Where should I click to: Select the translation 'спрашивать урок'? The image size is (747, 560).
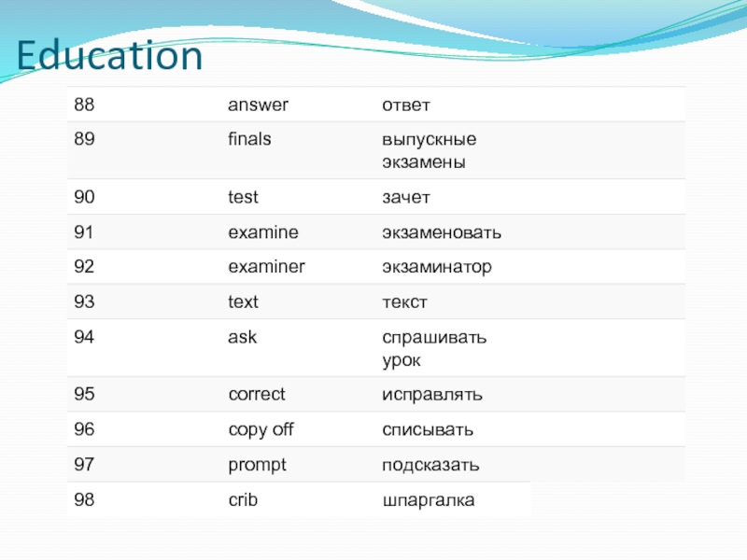tap(434, 349)
